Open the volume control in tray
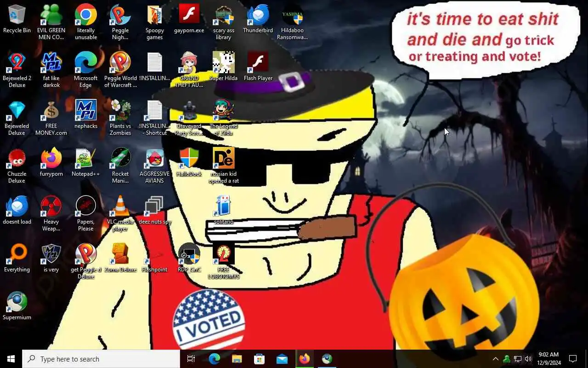The image size is (588, 368). coord(528,359)
